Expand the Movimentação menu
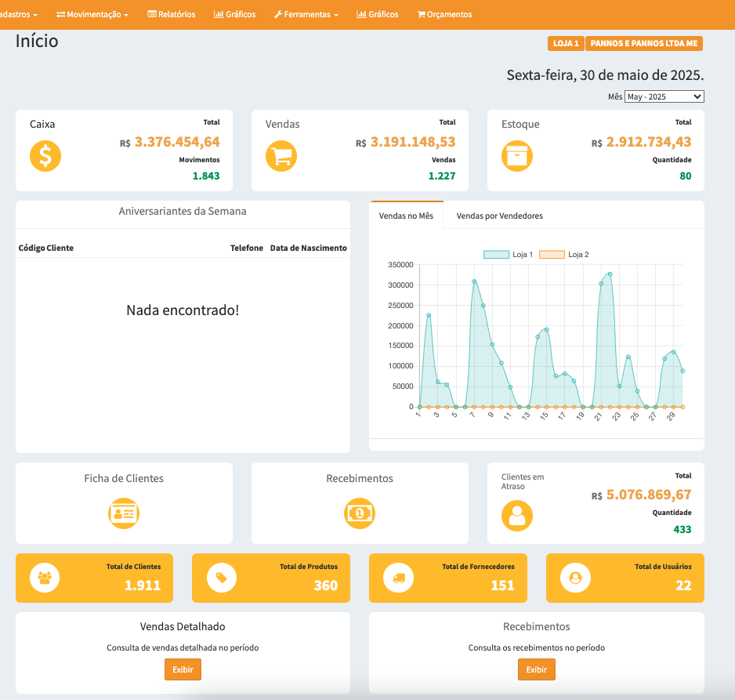This screenshot has height=700, width=735. [x=92, y=14]
